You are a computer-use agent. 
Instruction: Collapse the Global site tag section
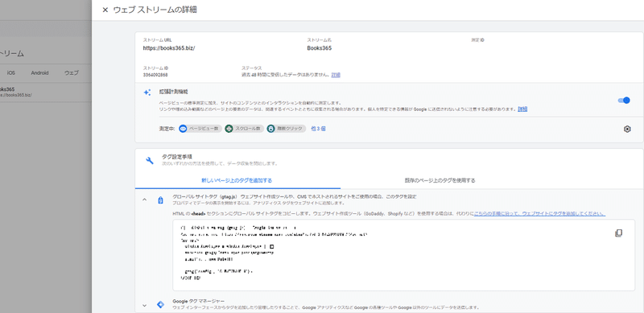144,200
